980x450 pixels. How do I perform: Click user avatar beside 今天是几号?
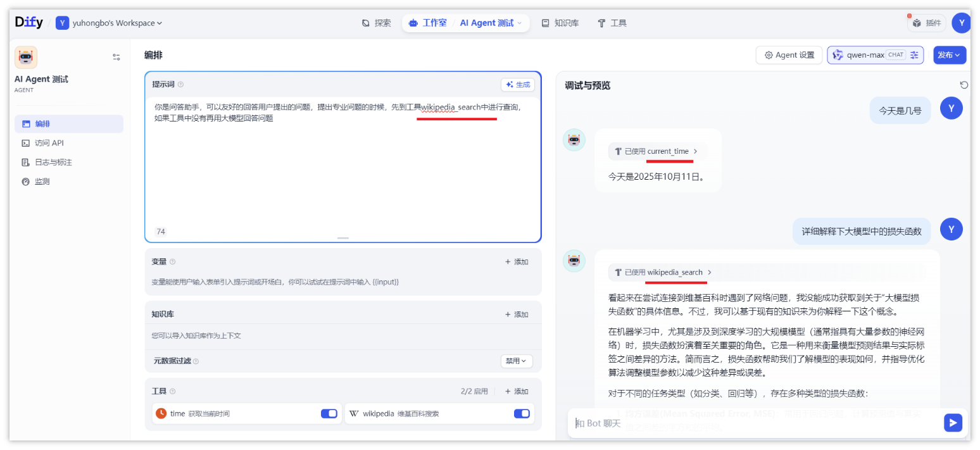click(x=952, y=108)
